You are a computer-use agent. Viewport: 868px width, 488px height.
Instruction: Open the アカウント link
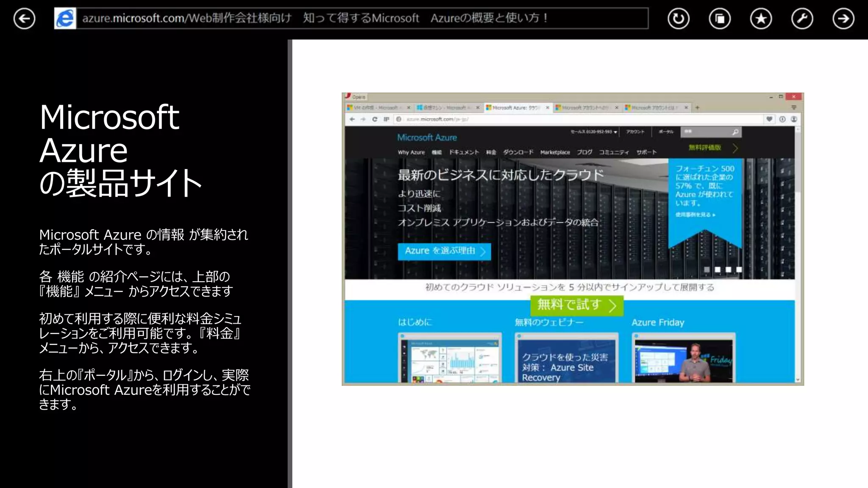click(x=635, y=132)
